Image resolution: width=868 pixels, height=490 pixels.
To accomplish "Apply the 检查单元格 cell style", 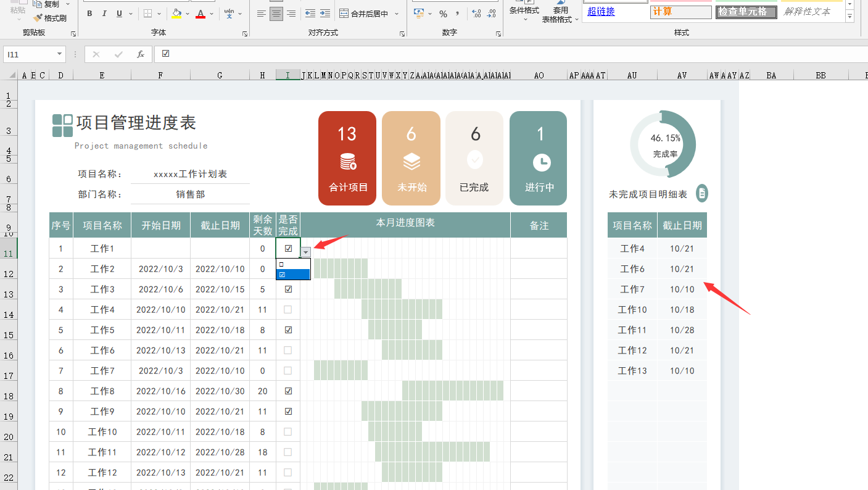I will click(x=746, y=12).
